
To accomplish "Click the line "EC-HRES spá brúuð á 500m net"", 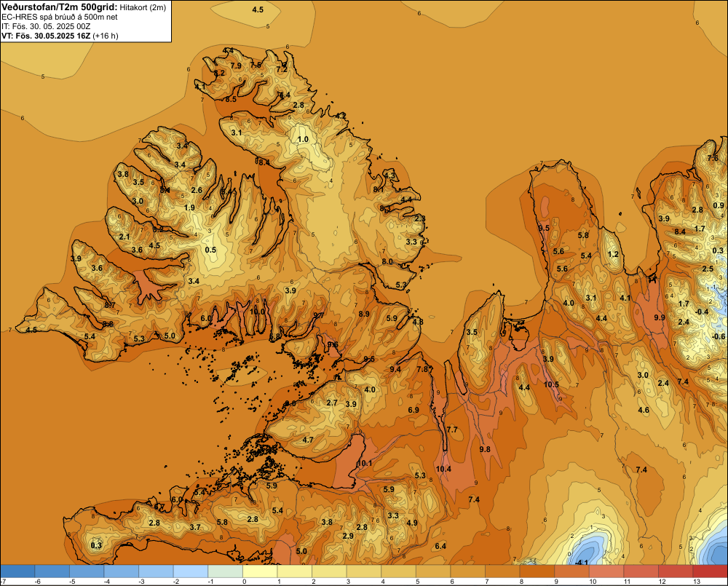I will pyautogui.click(x=59, y=17).
